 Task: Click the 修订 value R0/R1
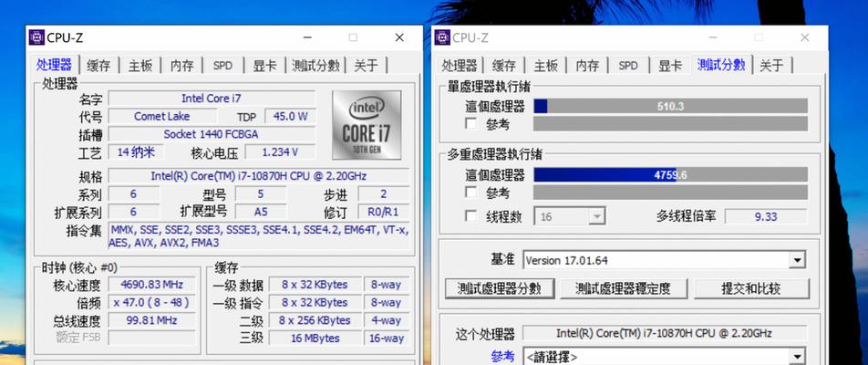[384, 212]
